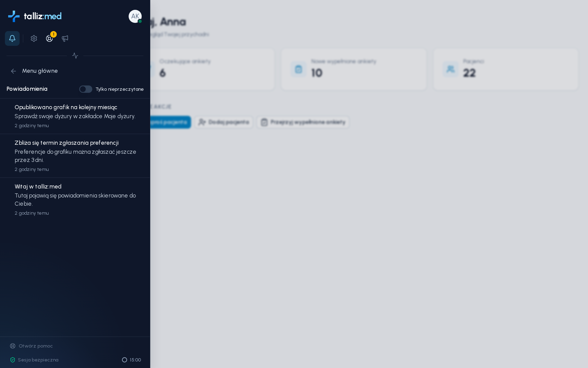588x368 pixels.
Task: Click the Powiadomienia heading
Action: [x=27, y=89]
